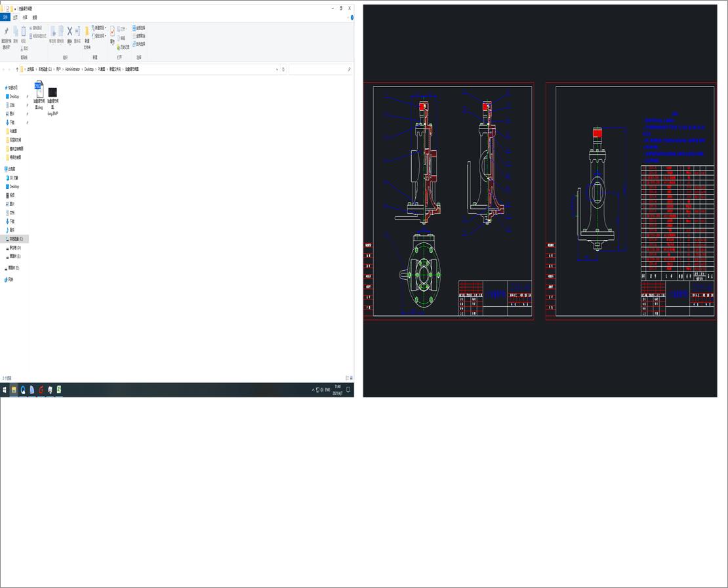
Task: Select the 油盘调节阀图.dwg file
Action: (39, 92)
